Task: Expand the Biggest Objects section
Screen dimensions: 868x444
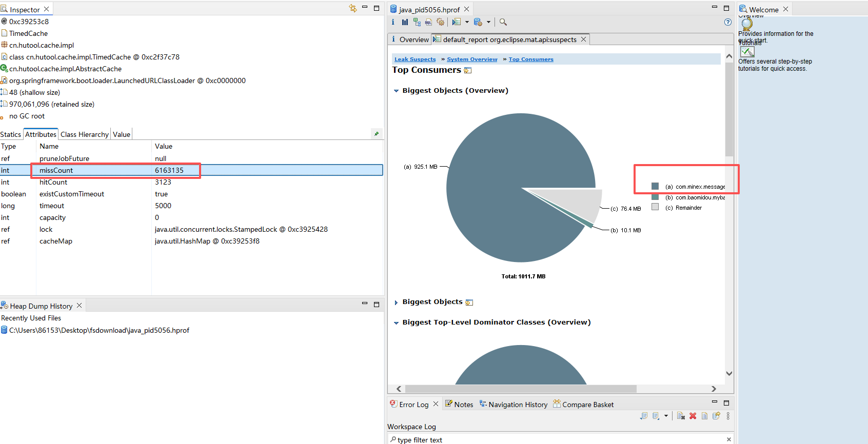Action: tap(396, 302)
